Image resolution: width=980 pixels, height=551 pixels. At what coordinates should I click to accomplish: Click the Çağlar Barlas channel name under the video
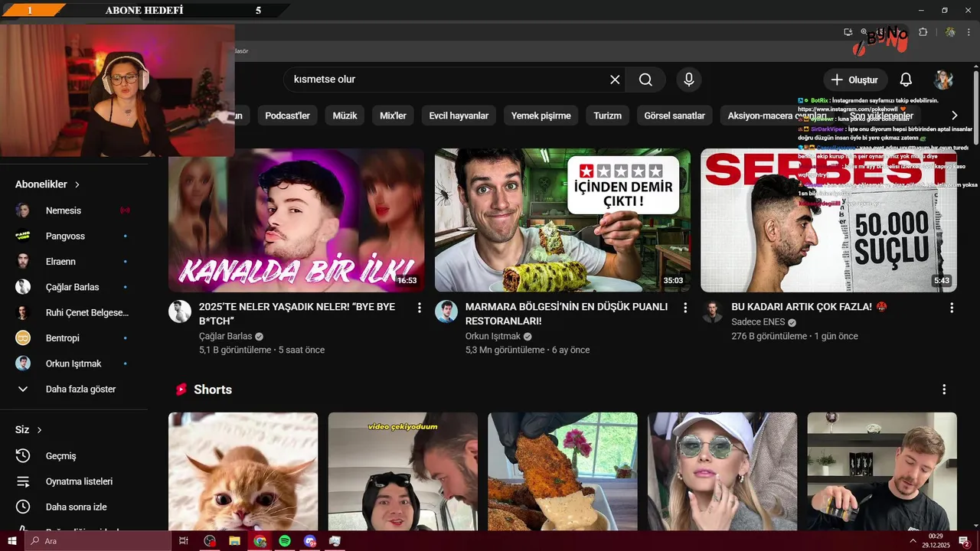pyautogui.click(x=225, y=336)
